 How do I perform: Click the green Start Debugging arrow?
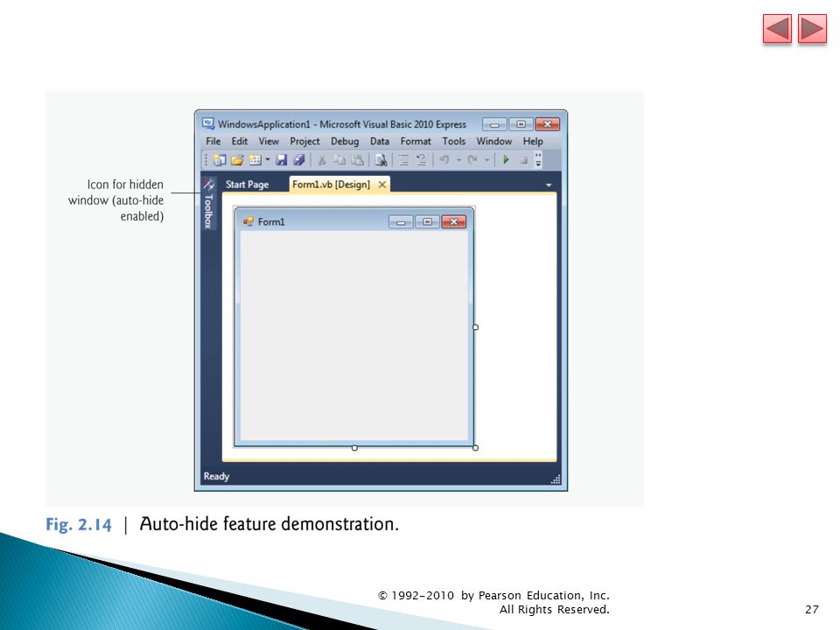click(506, 159)
